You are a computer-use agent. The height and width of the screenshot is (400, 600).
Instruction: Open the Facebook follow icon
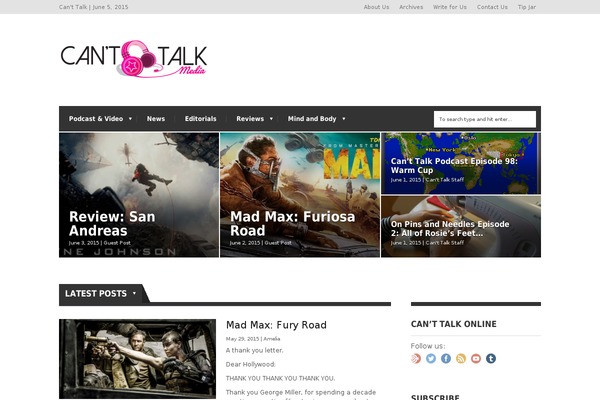click(x=446, y=358)
